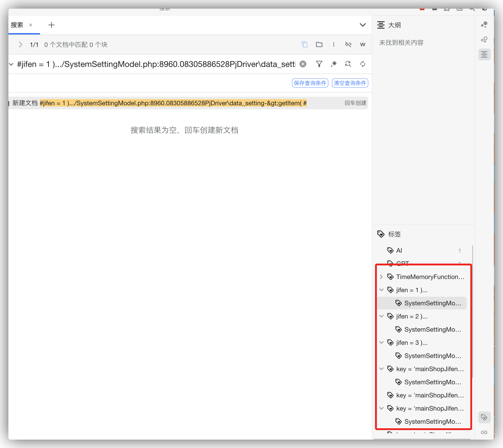The height and width of the screenshot is (448, 503).
Task: Collapse the jifen = 2 tag
Action: click(381, 316)
